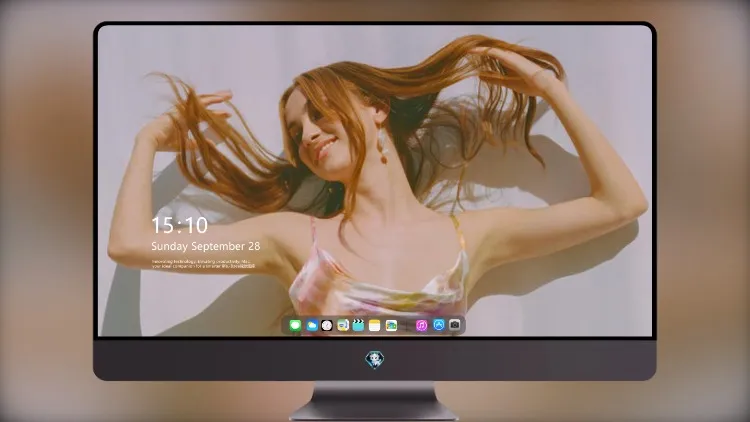Launch the Camera app from dock
Image resolution: width=750 pixels, height=422 pixels.
point(455,325)
